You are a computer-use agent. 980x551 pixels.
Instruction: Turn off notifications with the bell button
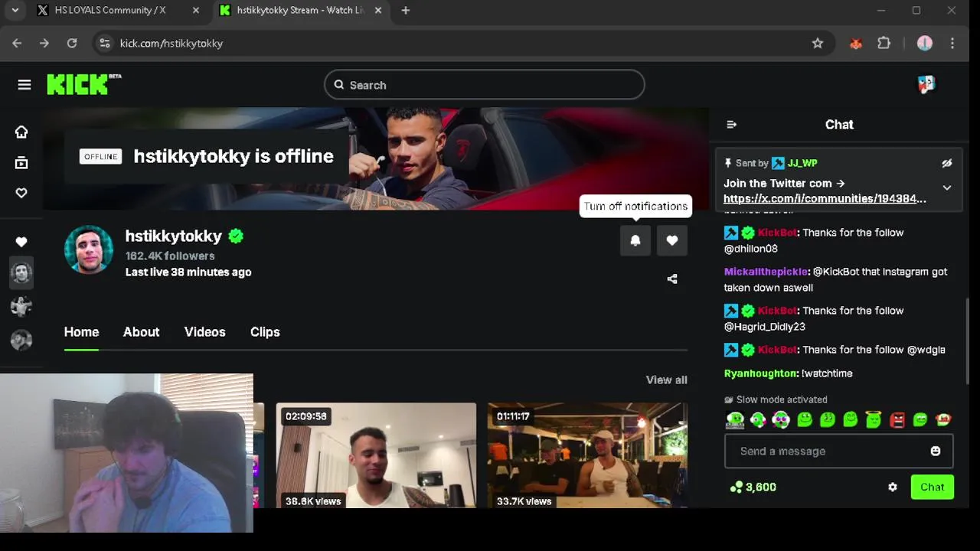click(635, 240)
